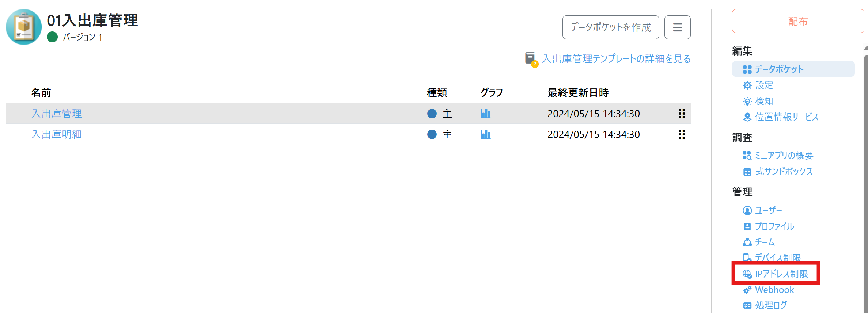Viewport: 868px width, 313px height.
Task: Open the 入出庫管理 row dots menu
Action: (x=682, y=114)
